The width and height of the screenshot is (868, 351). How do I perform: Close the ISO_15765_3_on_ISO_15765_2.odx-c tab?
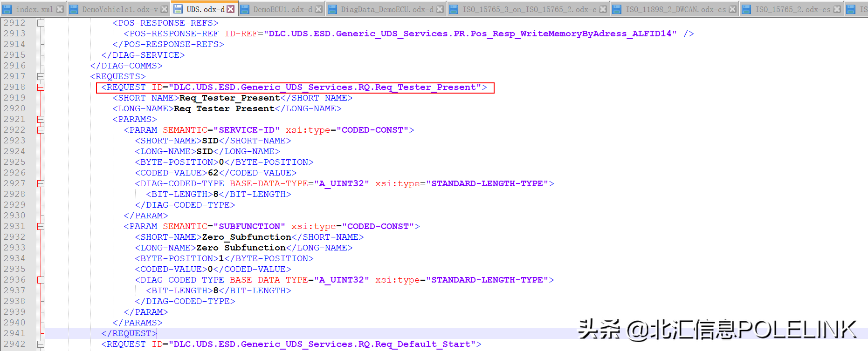pos(603,9)
